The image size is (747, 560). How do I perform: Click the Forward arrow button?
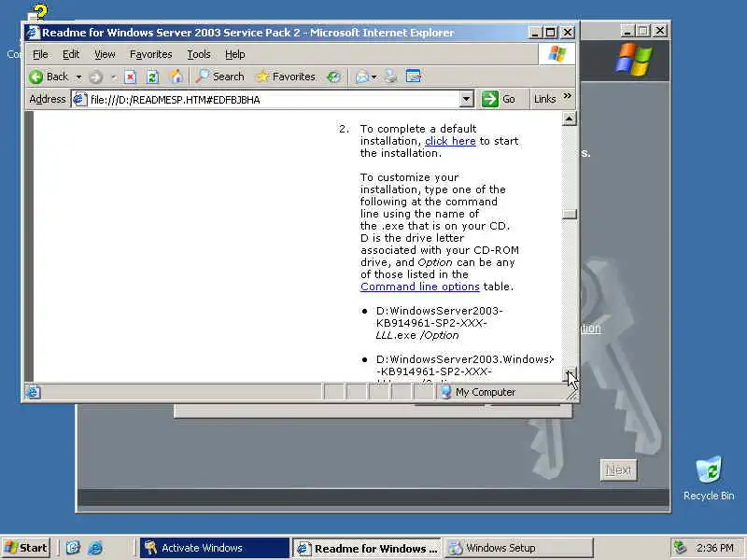click(x=96, y=77)
